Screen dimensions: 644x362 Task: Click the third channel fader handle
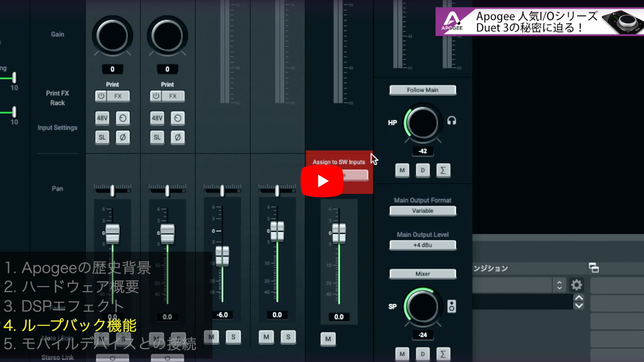point(222,256)
